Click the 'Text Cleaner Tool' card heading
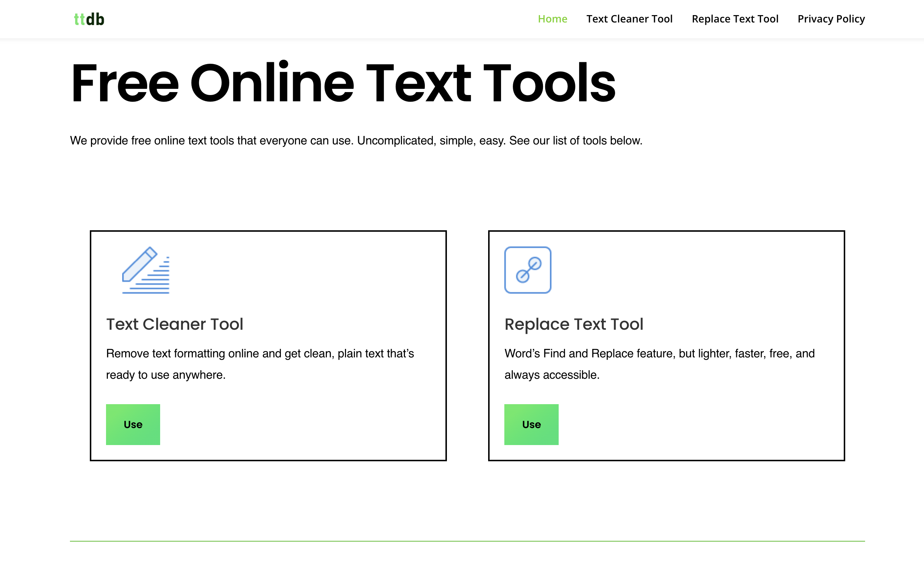Image resolution: width=924 pixels, height=574 pixels. click(175, 324)
